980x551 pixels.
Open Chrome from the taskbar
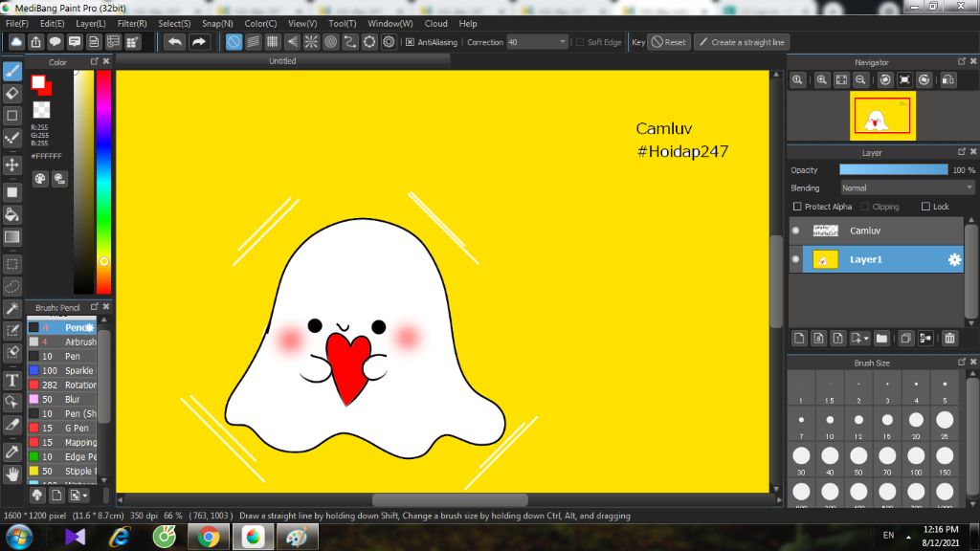pyautogui.click(x=208, y=538)
